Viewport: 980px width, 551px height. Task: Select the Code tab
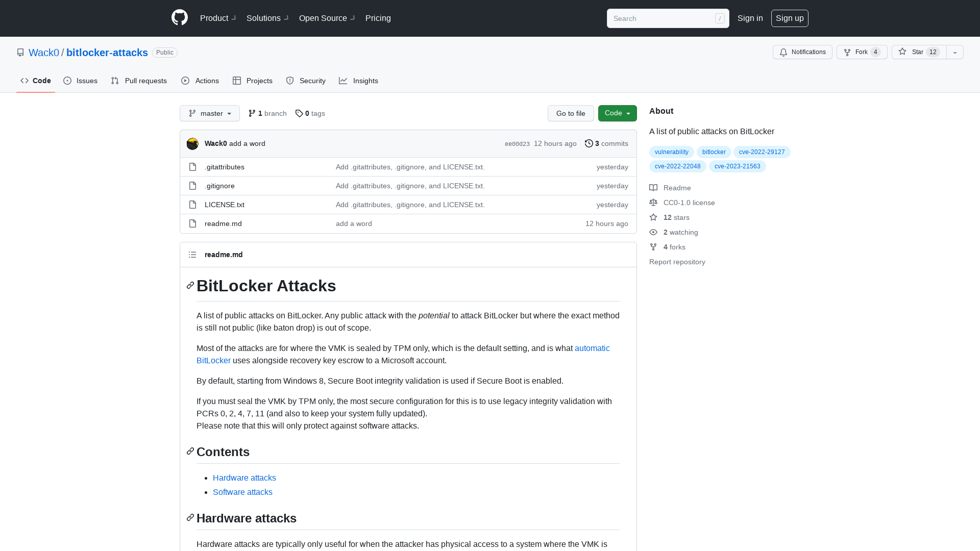click(x=36, y=81)
